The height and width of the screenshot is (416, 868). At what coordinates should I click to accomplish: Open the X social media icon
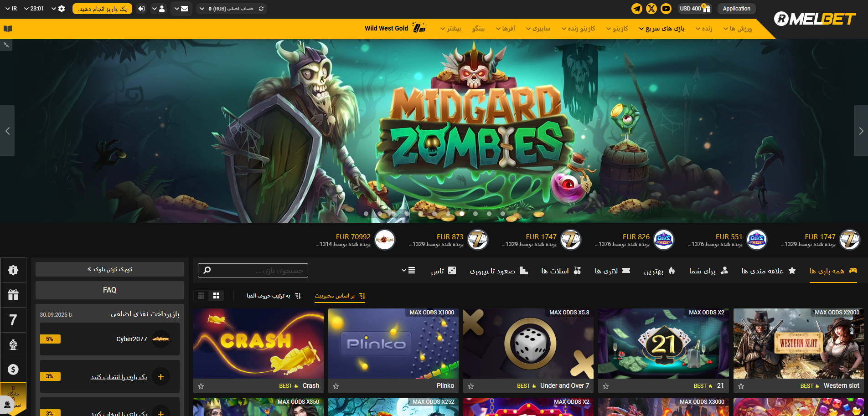click(x=651, y=9)
